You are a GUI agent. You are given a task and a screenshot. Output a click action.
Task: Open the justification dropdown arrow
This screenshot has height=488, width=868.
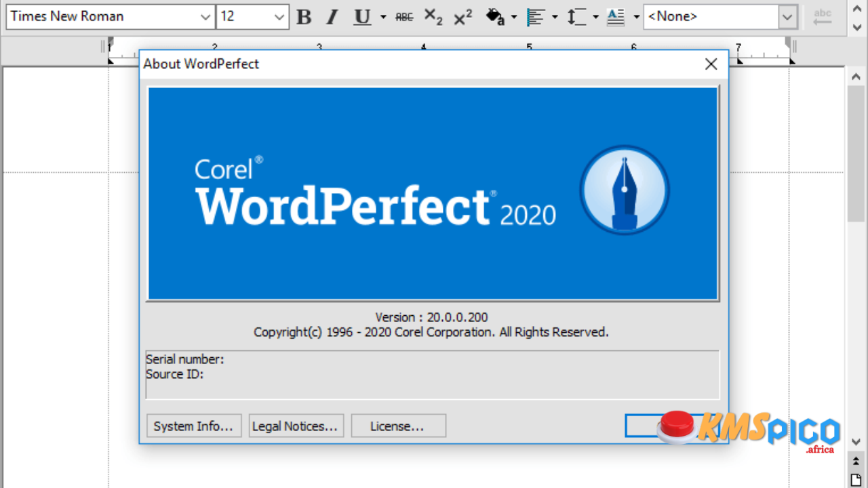tap(555, 17)
